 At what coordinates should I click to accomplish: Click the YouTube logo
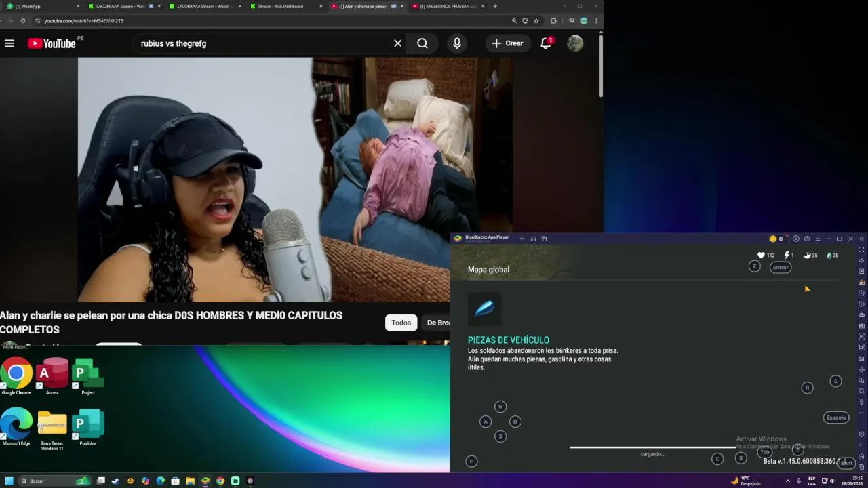52,43
